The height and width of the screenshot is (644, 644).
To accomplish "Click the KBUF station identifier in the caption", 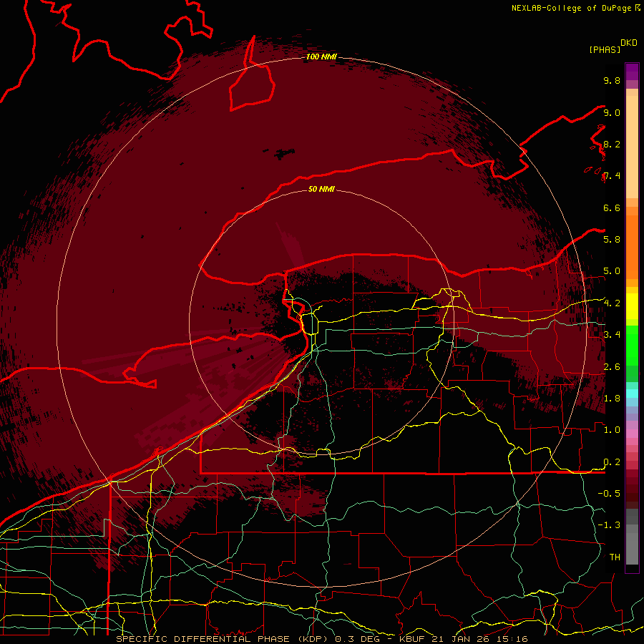I will [412, 639].
